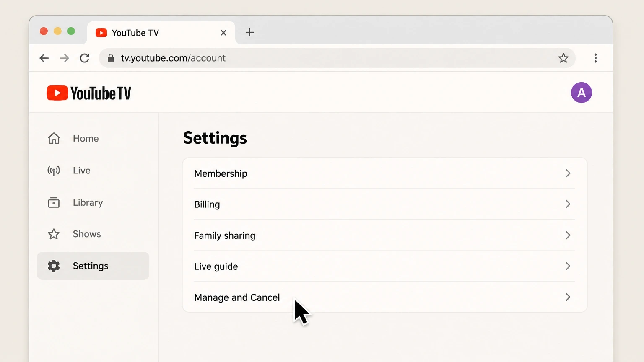Click the Library icon in sidebar
This screenshot has width=644, height=362.
click(54, 202)
